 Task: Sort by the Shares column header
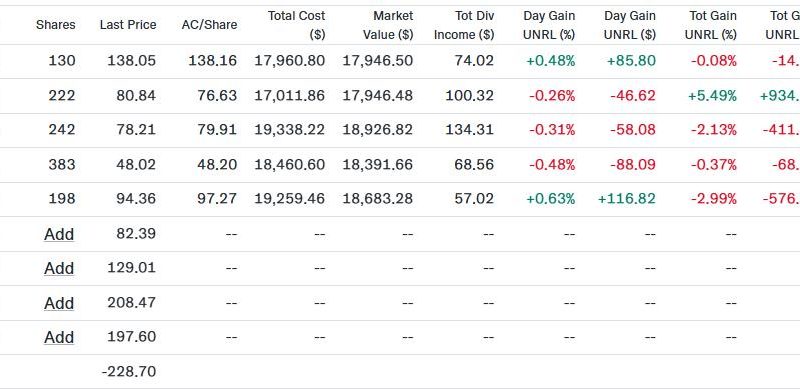(56, 25)
